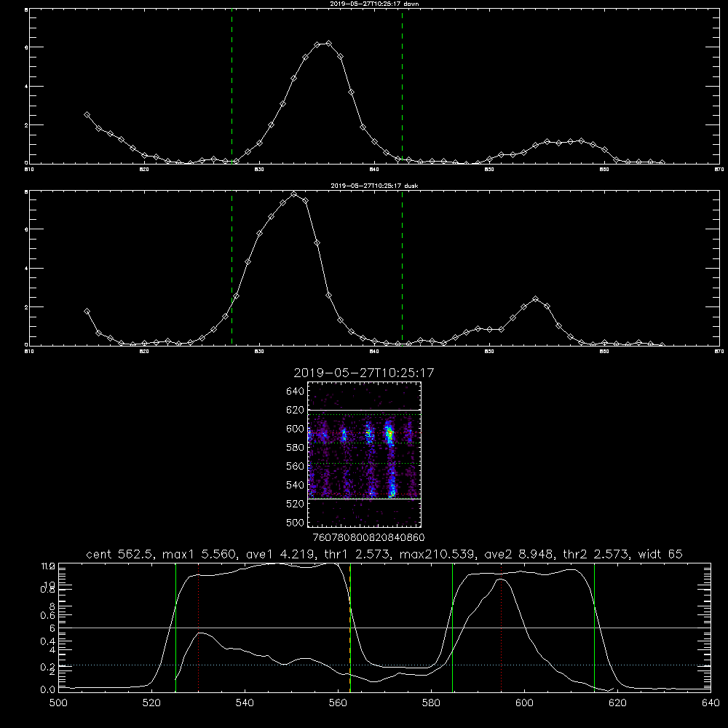Select the "ave2 8.948" statistic
The image size is (728, 728).
point(519,554)
